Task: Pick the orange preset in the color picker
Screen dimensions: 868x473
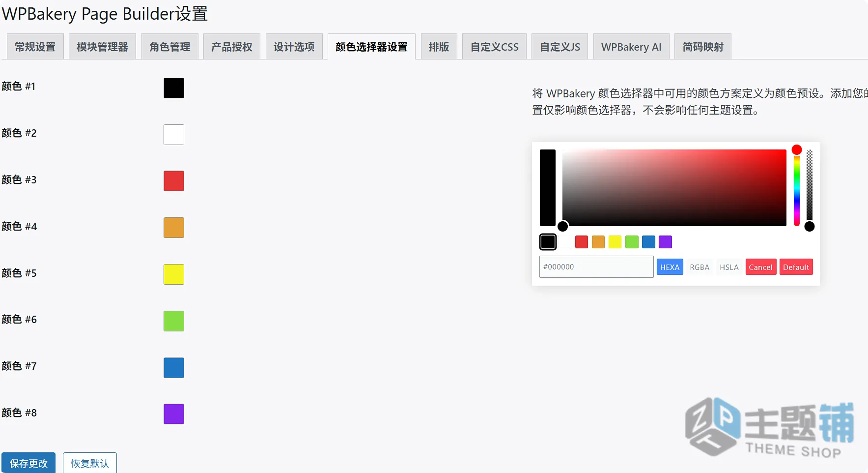Action: 598,242
